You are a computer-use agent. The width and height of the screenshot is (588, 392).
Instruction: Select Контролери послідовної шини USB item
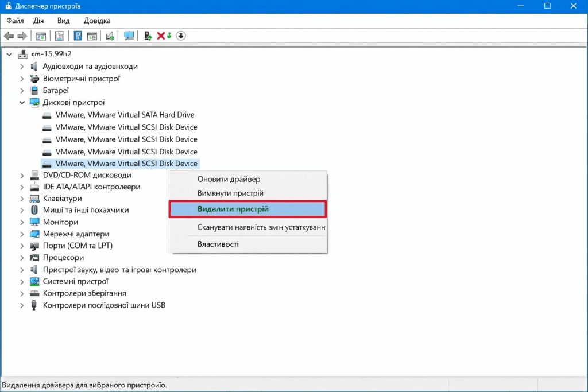pyautogui.click(x=104, y=305)
